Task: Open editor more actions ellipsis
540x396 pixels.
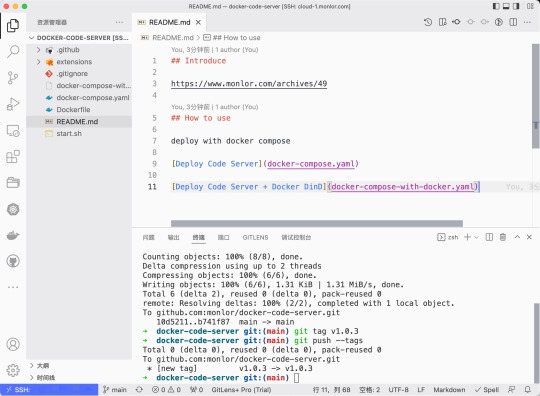Action: (x=527, y=22)
